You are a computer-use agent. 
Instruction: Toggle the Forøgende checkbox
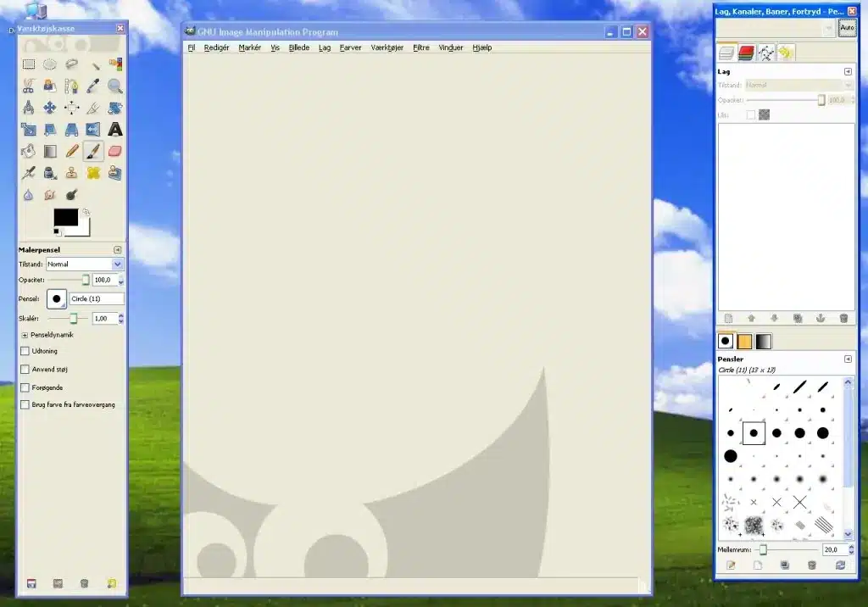(x=25, y=387)
